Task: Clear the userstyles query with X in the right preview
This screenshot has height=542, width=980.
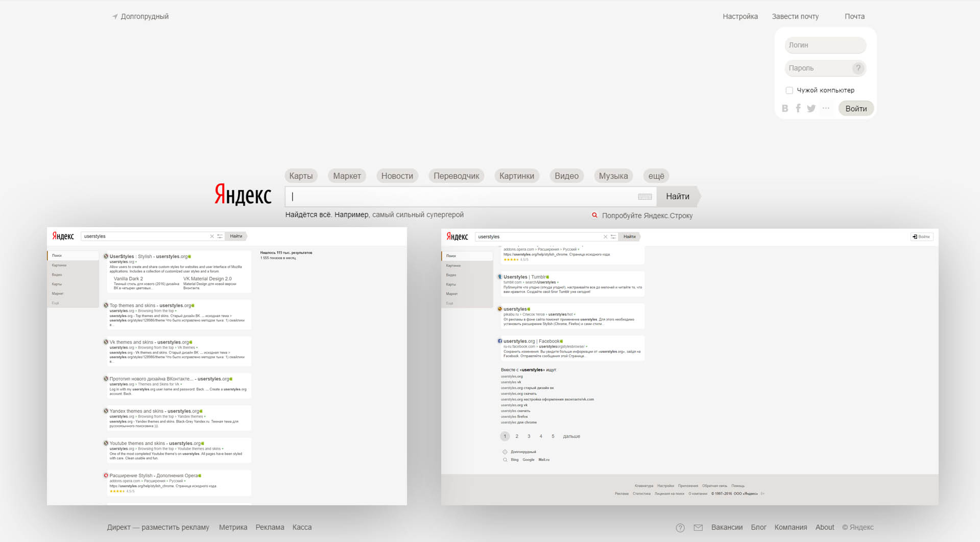Action: click(x=606, y=237)
